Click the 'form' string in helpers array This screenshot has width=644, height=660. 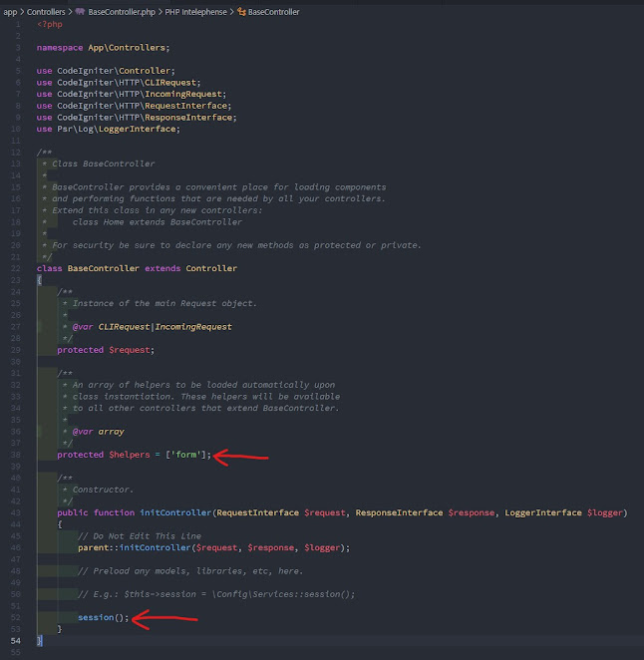pyautogui.click(x=185, y=455)
